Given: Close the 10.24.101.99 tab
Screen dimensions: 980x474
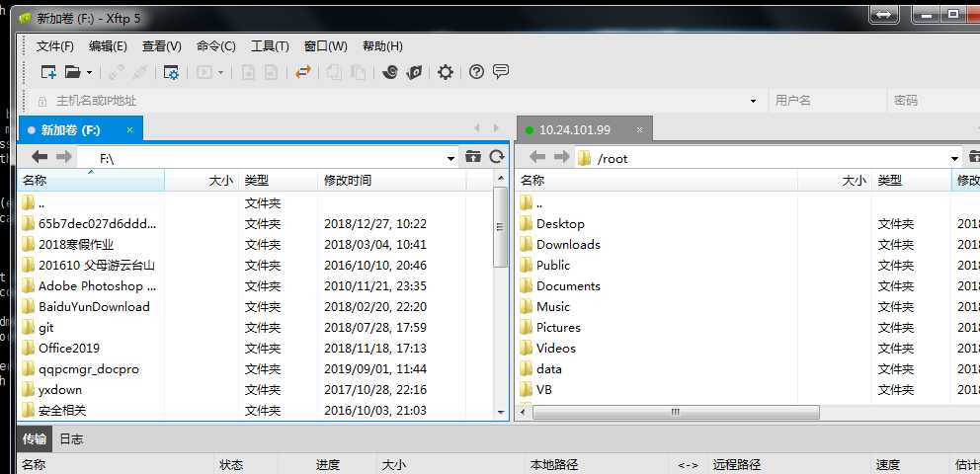Looking at the screenshot, I should [x=639, y=130].
